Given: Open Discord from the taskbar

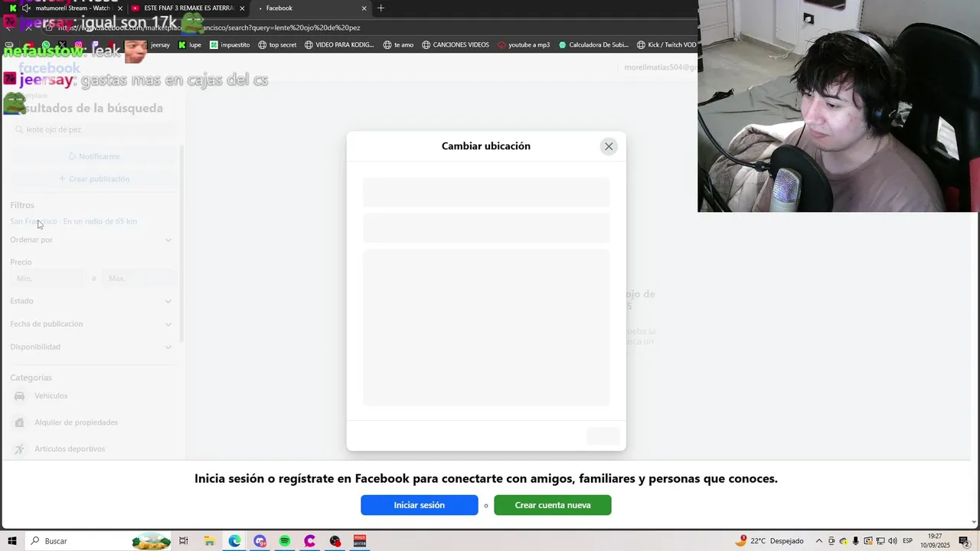Looking at the screenshot, I should 260,541.
